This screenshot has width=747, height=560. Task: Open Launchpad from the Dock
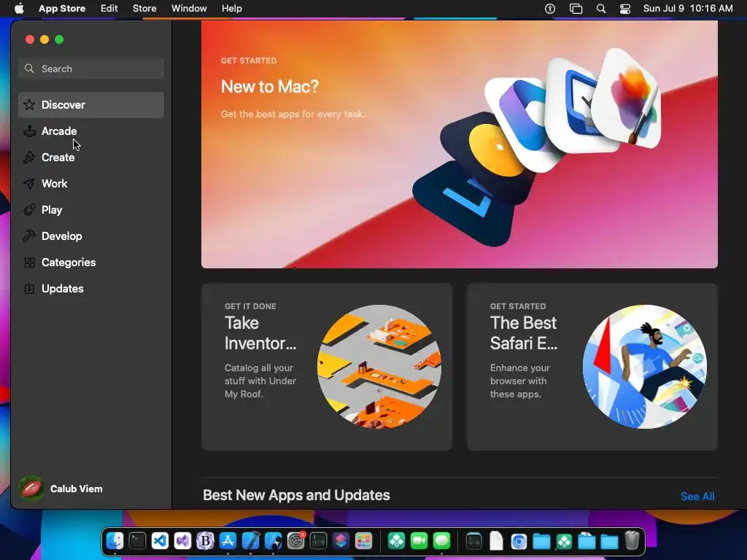pyautogui.click(x=363, y=541)
